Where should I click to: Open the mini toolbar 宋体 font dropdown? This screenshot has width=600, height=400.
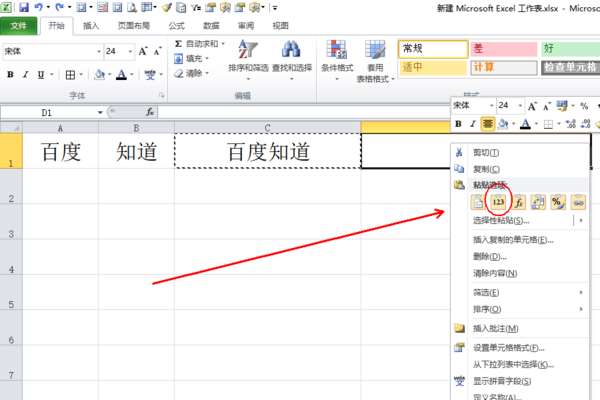[x=492, y=106]
